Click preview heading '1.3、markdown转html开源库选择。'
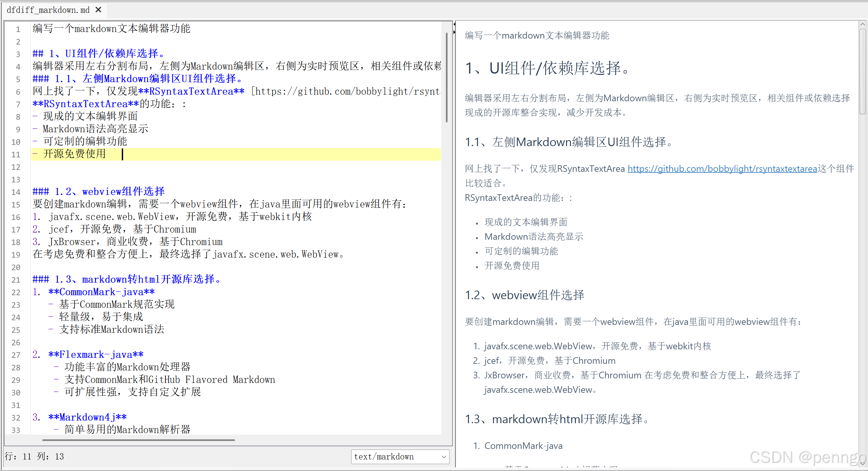The height and width of the screenshot is (471, 868). click(558, 419)
